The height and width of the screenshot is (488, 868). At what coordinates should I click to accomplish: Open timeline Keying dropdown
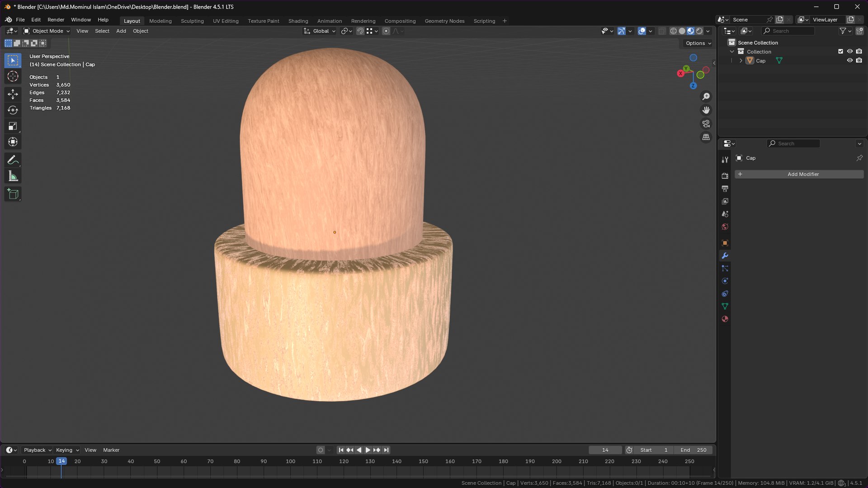tap(67, 450)
